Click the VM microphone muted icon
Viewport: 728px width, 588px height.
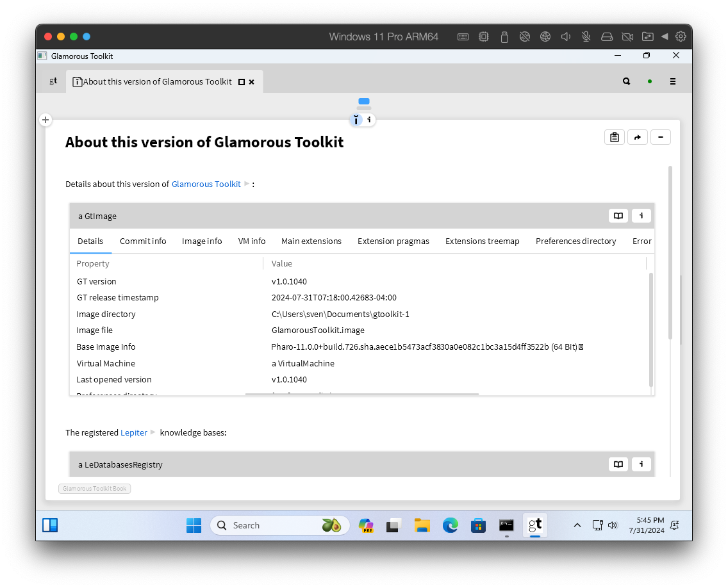[586, 37]
